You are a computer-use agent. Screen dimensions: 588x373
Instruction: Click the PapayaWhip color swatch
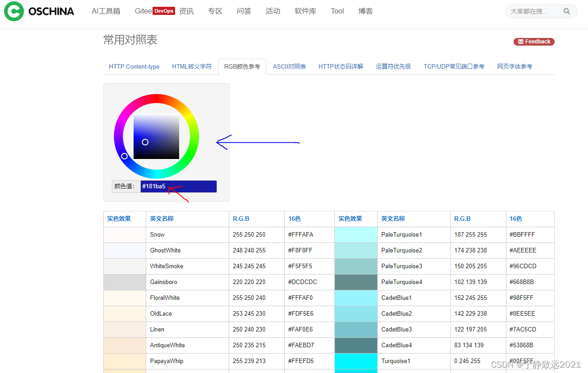pos(125,361)
